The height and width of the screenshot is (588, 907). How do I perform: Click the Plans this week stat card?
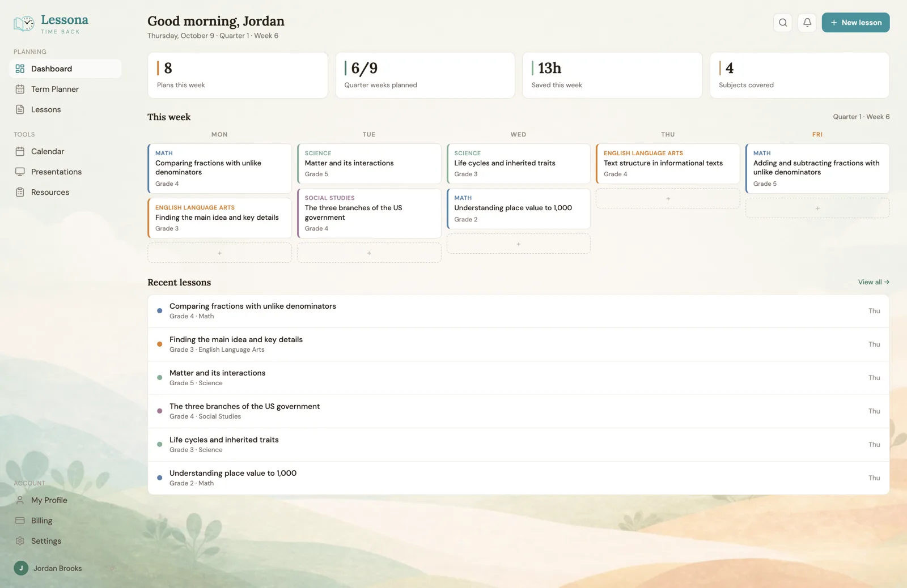click(238, 75)
